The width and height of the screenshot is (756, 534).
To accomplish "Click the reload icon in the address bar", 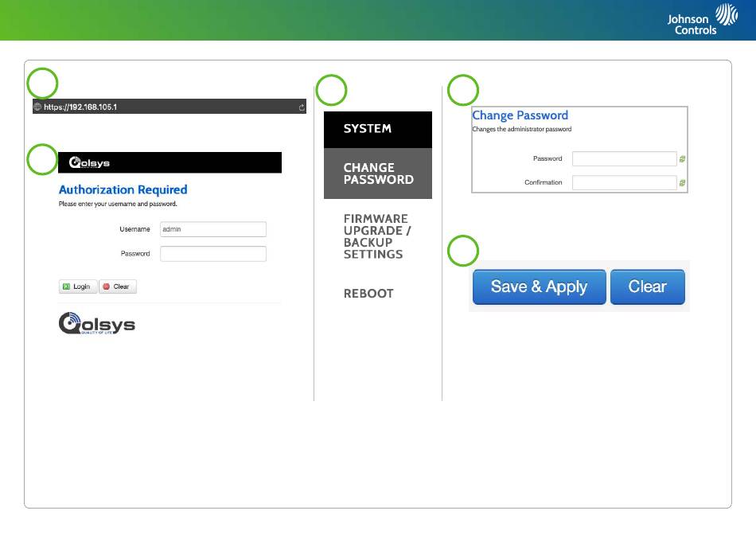I will (x=302, y=107).
